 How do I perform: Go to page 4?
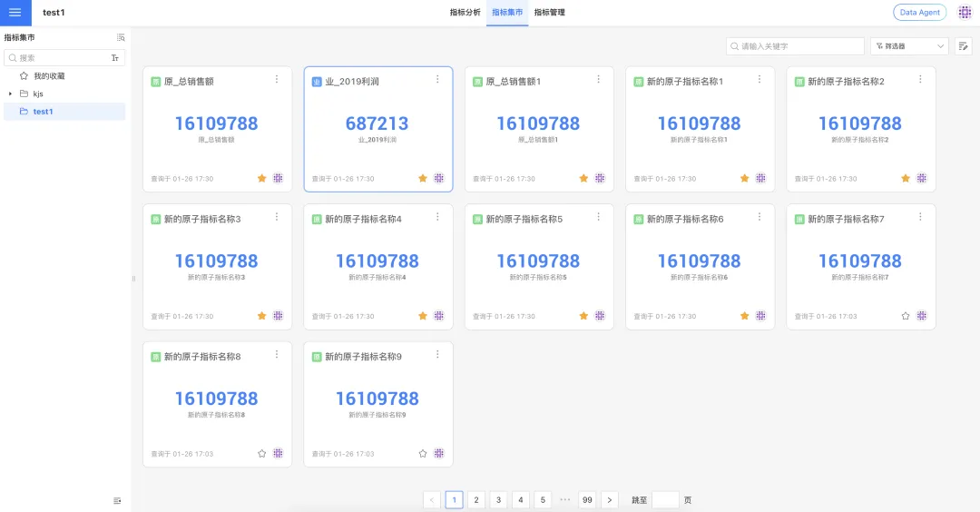pyautogui.click(x=521, y=500)
